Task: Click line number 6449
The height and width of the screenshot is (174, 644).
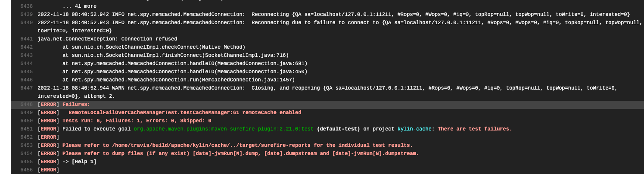Action: [26, 113]
